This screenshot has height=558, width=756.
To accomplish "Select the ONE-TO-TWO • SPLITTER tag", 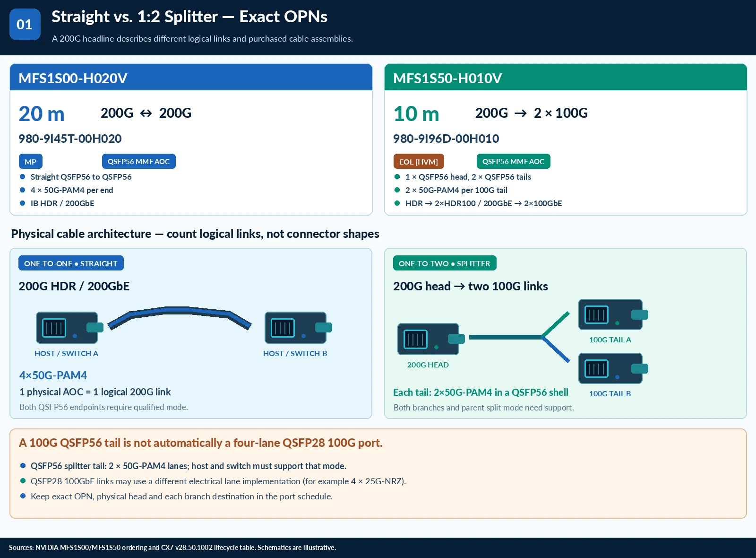I will point(445,263).
